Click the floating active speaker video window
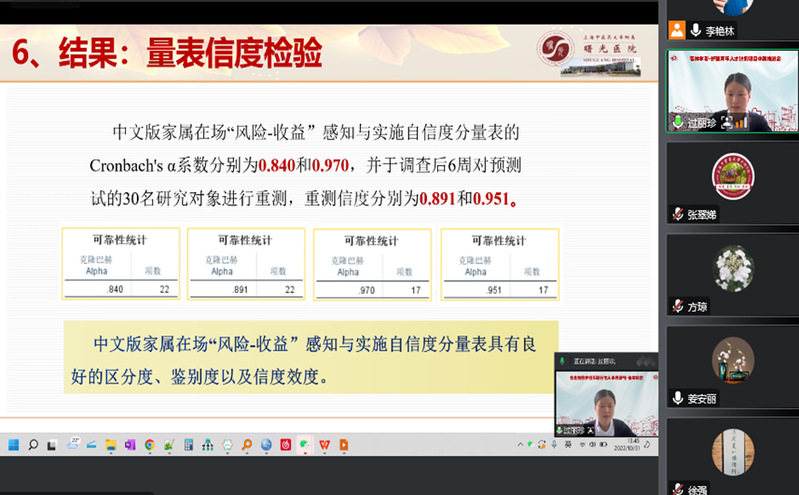This screenshot has width=799, height=495. (x=606, y=400)
